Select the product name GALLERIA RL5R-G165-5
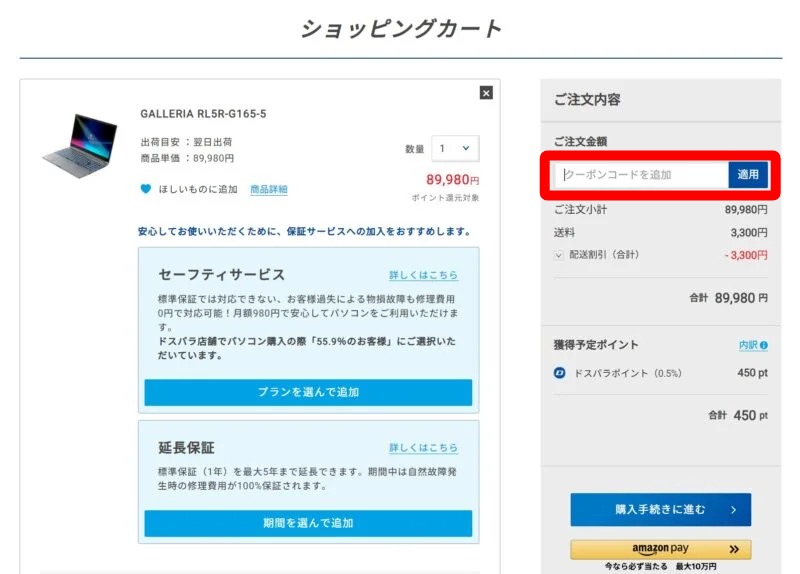Image resolution: width=800 pixels, height=574 pixels. pos(204,114)
